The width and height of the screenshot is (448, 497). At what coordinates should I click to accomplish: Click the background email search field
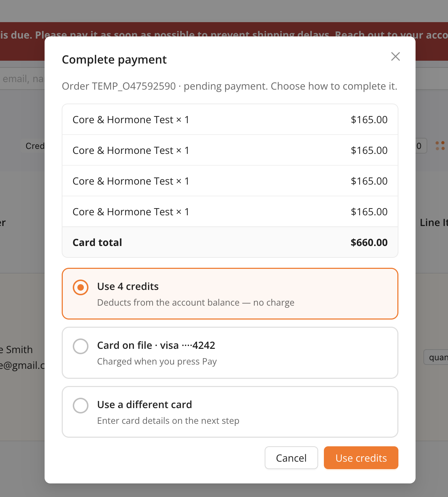[x=22, y=79]
